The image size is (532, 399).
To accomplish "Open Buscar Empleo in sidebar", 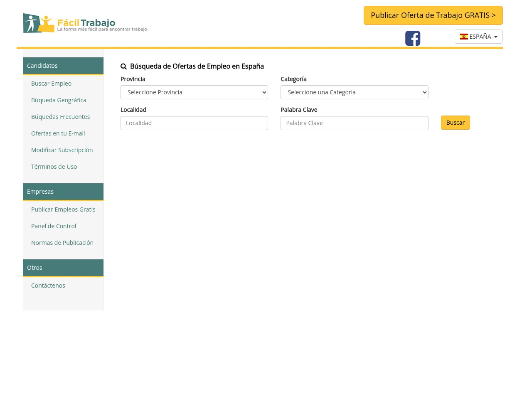I will coord(51,84).
